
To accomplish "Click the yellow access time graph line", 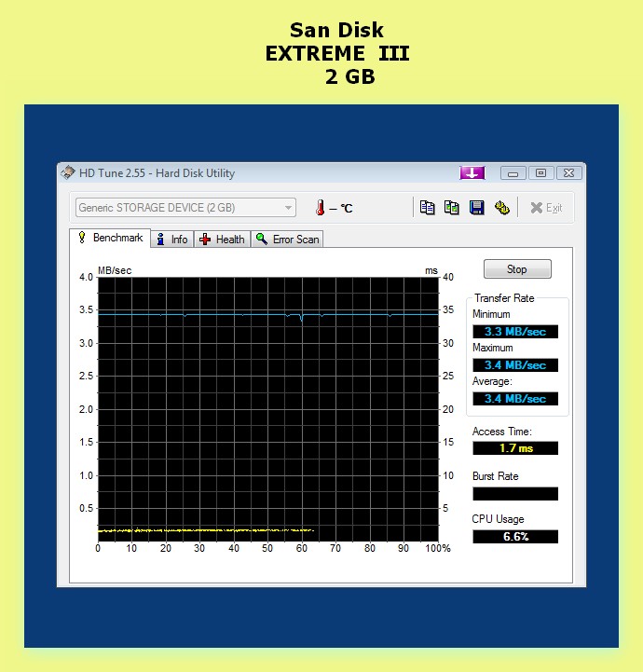I will pyautogui.click(x=206, y=530).
